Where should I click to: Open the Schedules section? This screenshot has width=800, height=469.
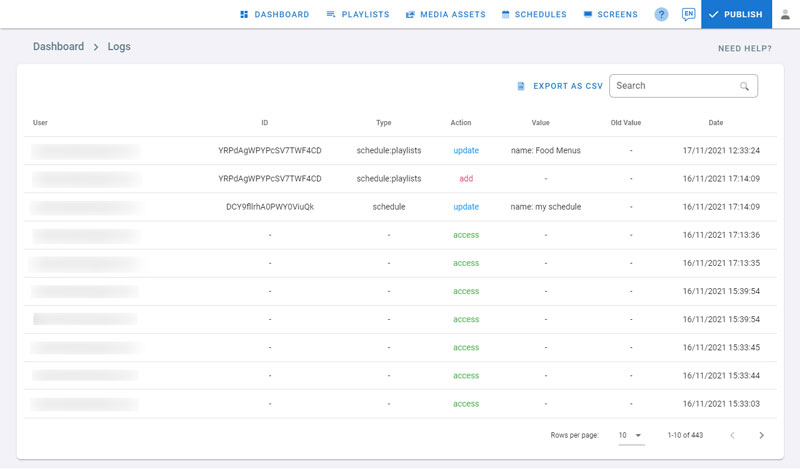(534, 14)
